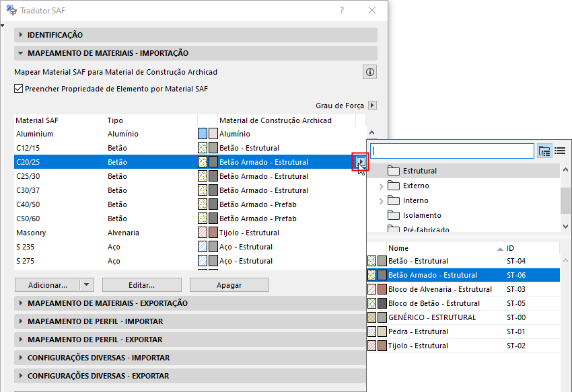The width and height of the screenshot is (572, 392).
Task: Click the Editar... button
Action: tap(141, 285)
